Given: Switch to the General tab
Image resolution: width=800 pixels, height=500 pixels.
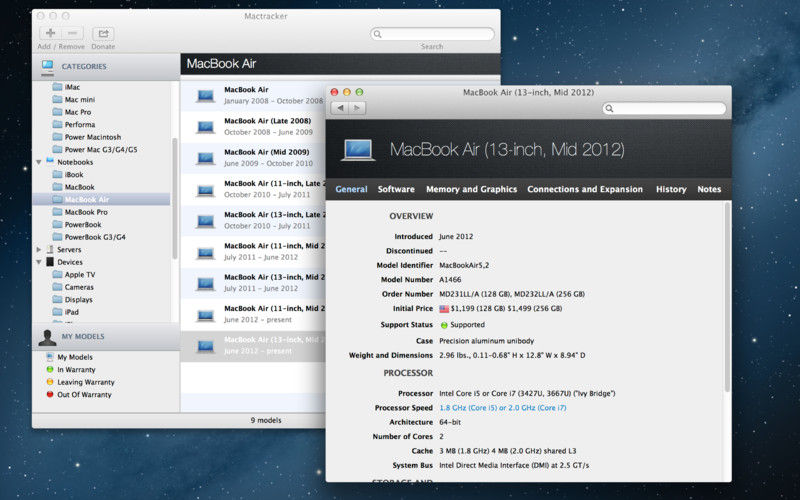Looking at the screenshot, I should pyautogui.click(x=351, y=189).
